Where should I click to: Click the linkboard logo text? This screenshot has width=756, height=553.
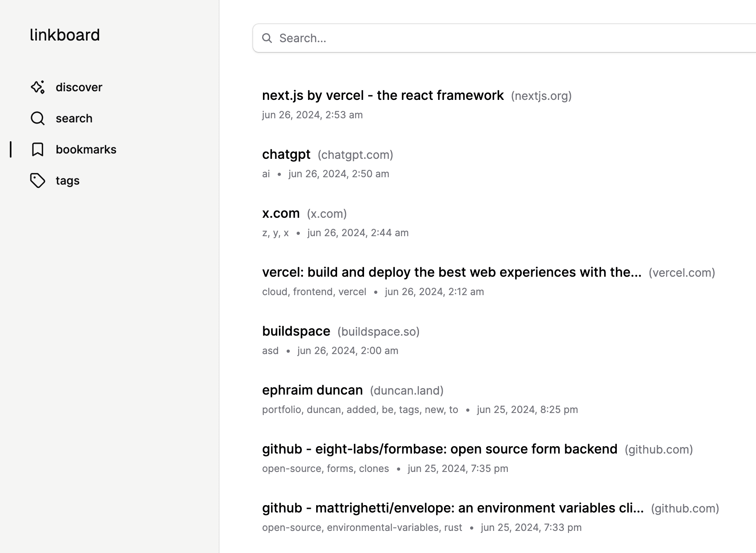[x=65, y=35]
